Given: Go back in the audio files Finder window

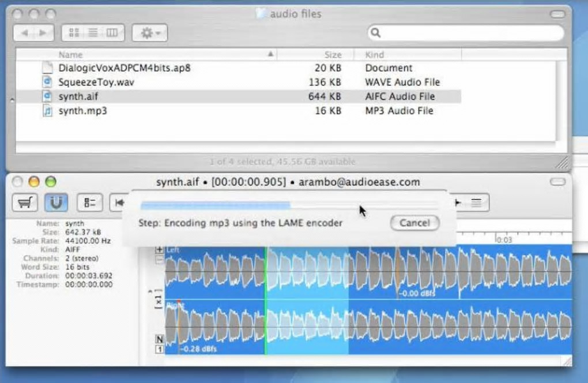Looking at the screenshot, I should 24,33.
